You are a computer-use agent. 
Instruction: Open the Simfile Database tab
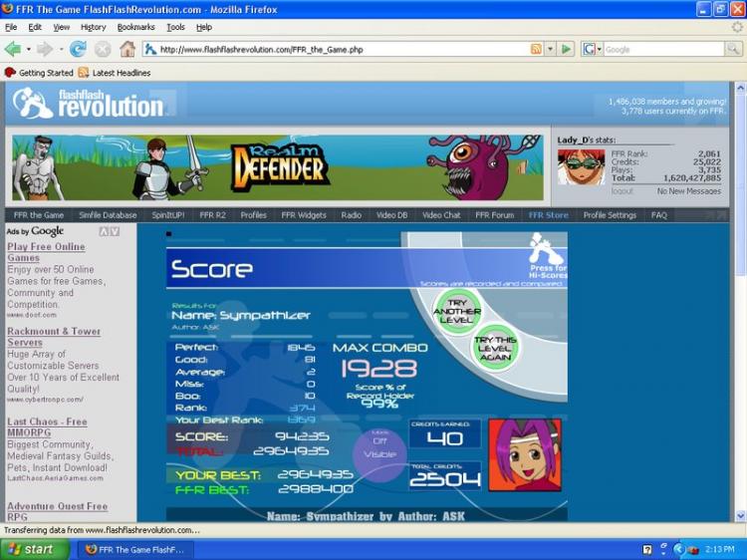(108, 215)
